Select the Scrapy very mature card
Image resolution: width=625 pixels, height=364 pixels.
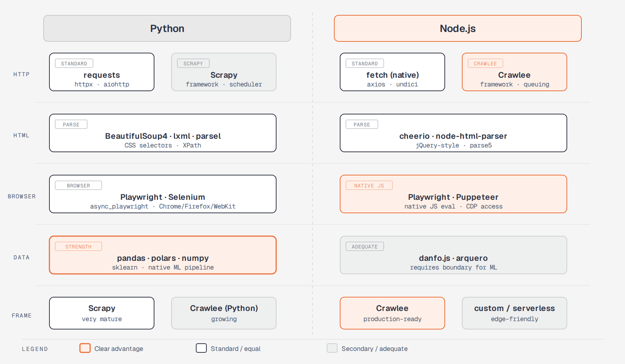point(102,313)
